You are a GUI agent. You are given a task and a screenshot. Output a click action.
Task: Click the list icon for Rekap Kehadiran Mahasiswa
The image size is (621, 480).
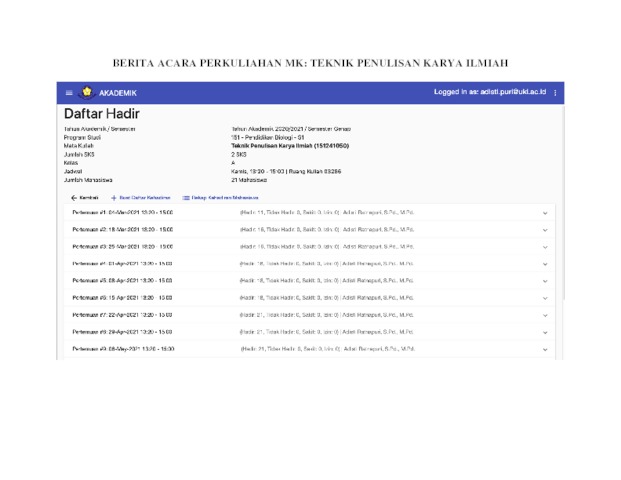pos(186,198)
